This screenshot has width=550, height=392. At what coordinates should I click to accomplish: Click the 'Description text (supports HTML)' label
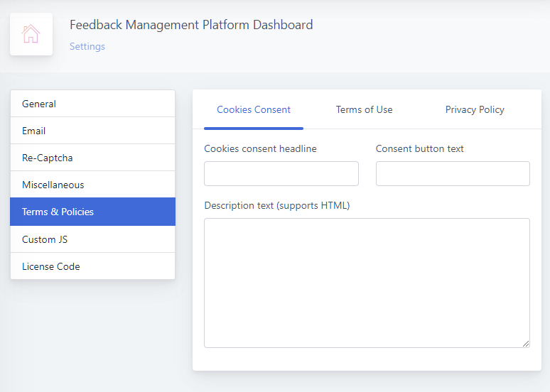click(277, 206)
